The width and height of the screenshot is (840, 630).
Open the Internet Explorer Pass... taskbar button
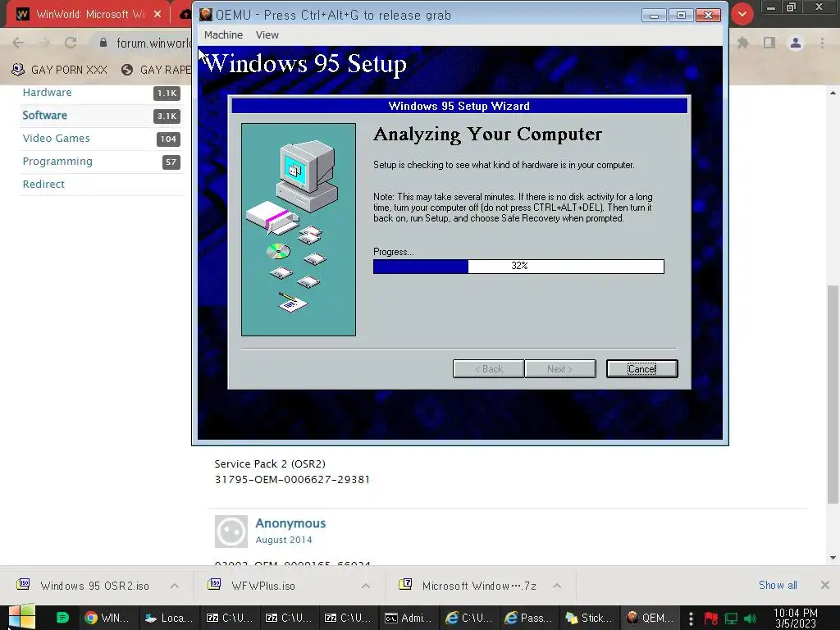coord(529,618)
